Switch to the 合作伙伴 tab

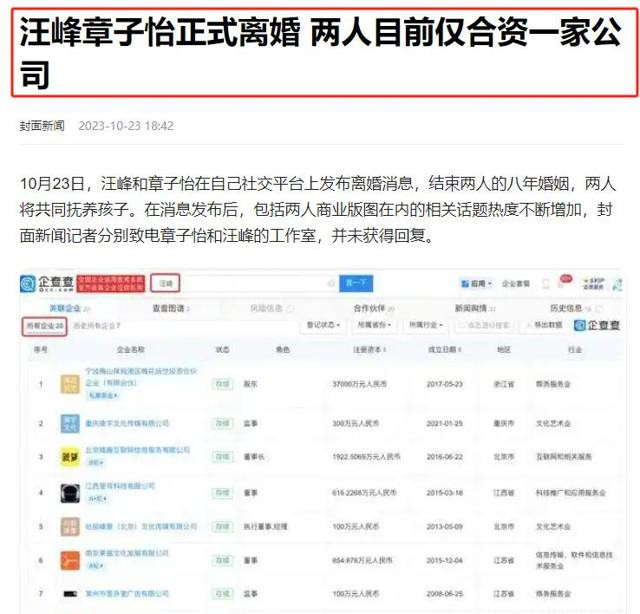[x=374, y=308]
